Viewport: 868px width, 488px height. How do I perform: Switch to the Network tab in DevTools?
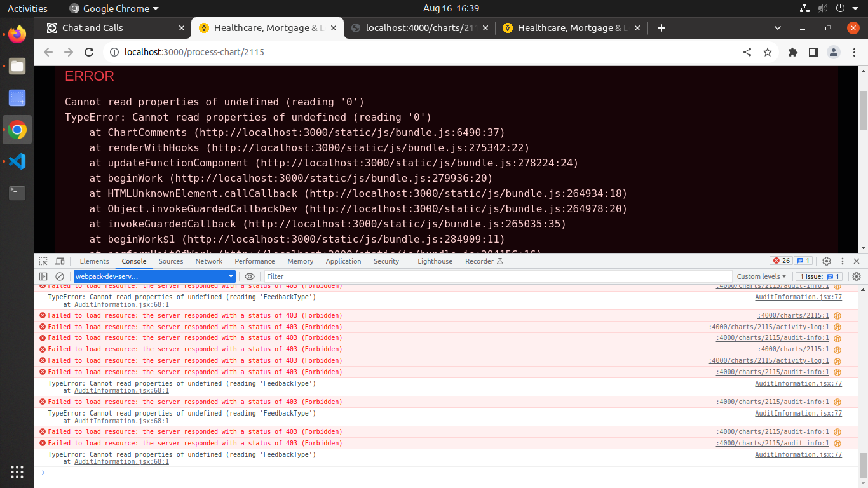tap(208, 261)
